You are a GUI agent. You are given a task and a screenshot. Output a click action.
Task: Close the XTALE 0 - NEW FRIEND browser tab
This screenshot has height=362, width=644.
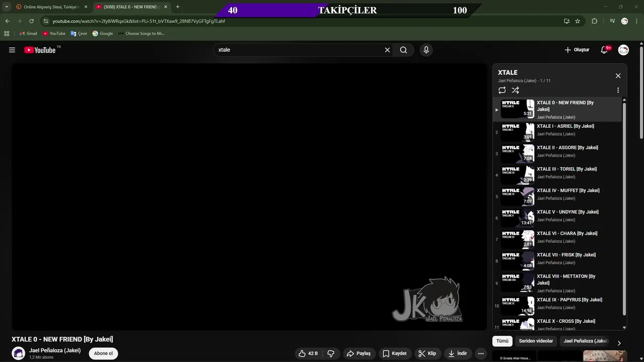tap(166, 7)
